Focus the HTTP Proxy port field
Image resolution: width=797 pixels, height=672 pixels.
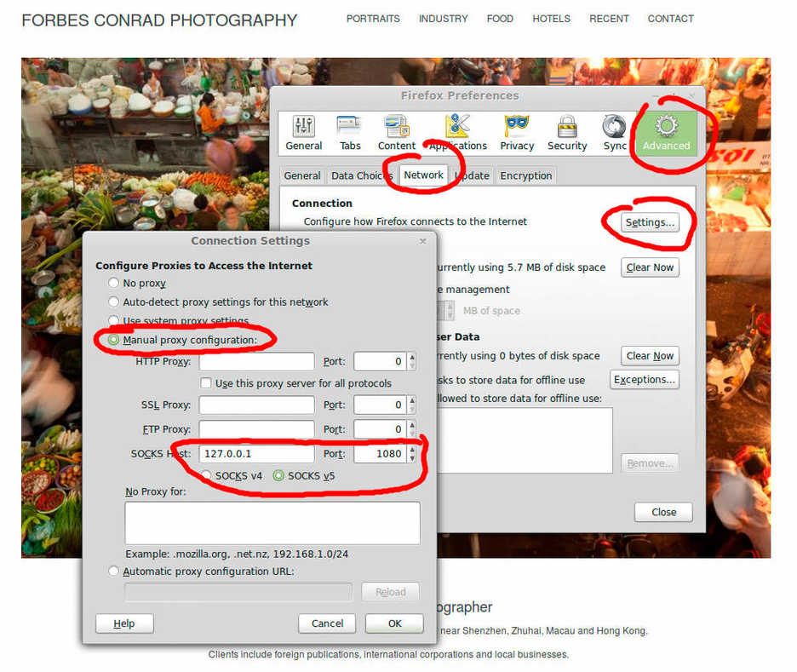[x=381, y=361]
